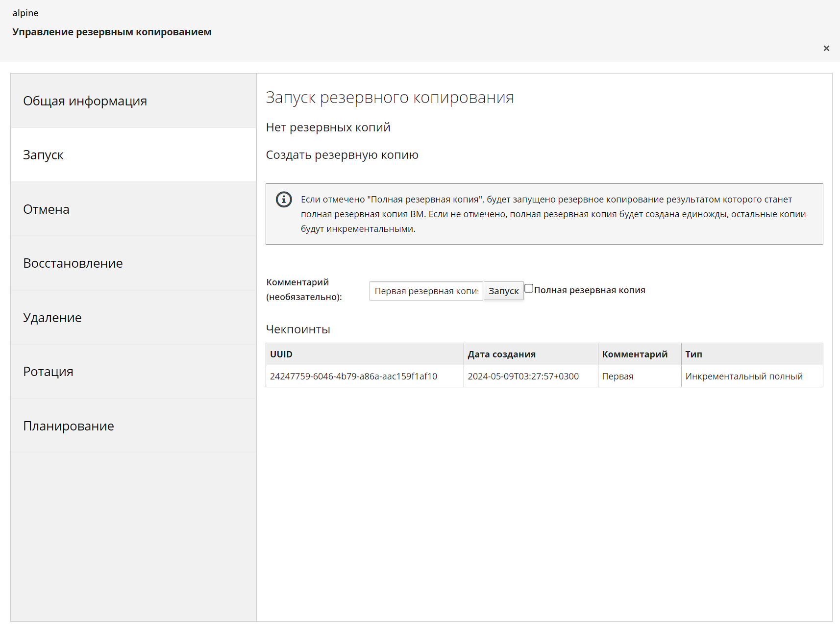Screen dimensions: 840x629
Task: Click the full backup copy label
Action: 589,290
